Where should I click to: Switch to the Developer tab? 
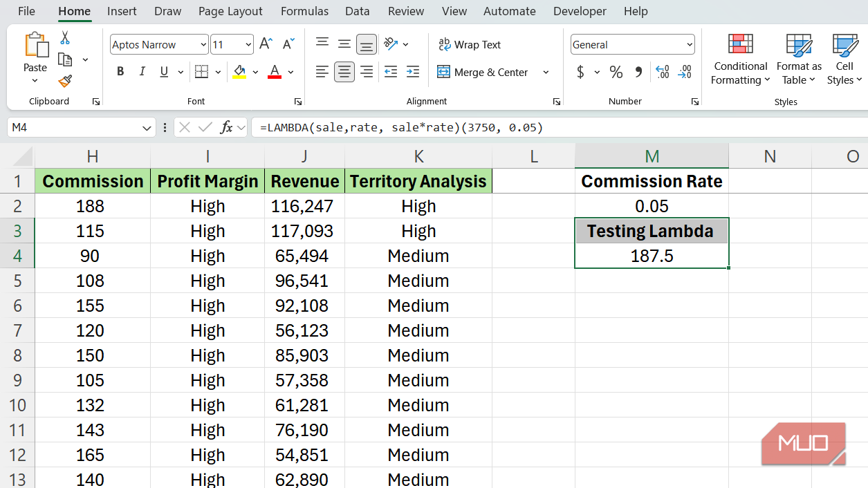pos(580,11)
